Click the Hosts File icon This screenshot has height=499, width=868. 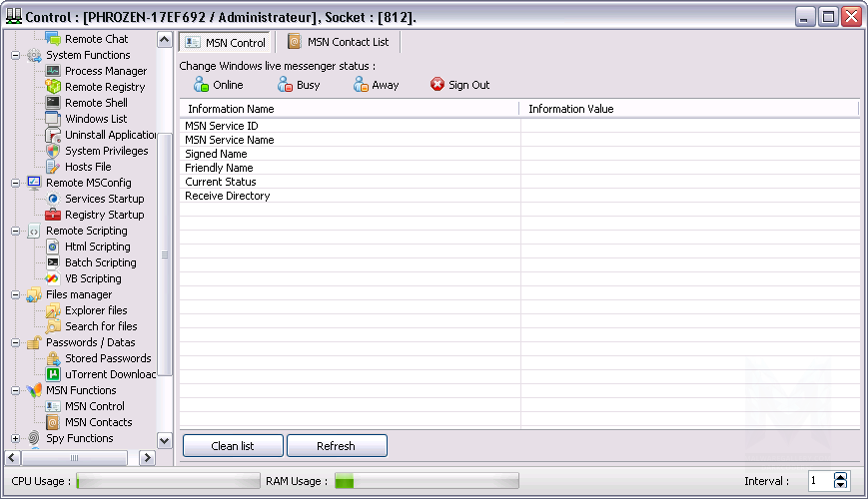pyautogui.click(x=54, y=167)
